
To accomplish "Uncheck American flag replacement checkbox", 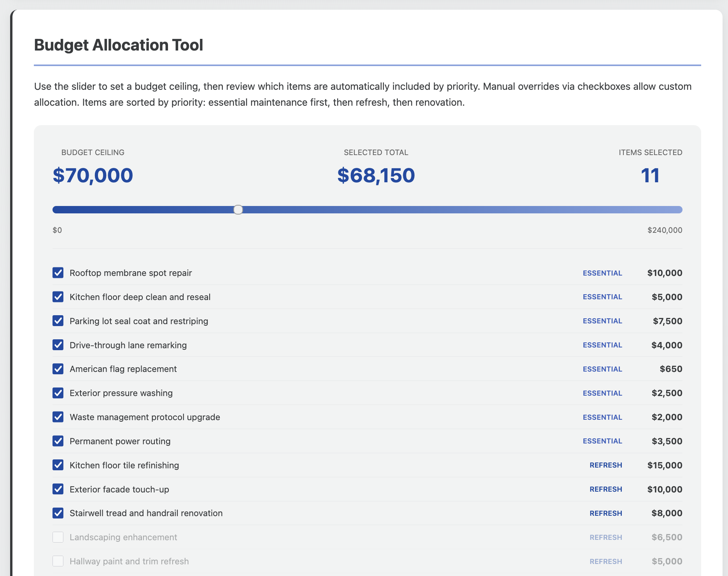I will pos(58,369).
